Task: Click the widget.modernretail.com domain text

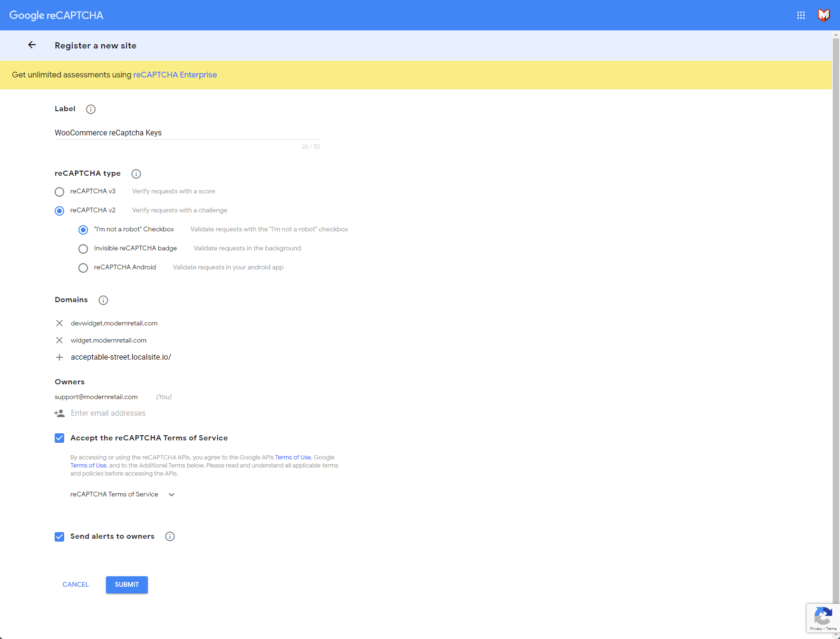Action: click(108, 340)
